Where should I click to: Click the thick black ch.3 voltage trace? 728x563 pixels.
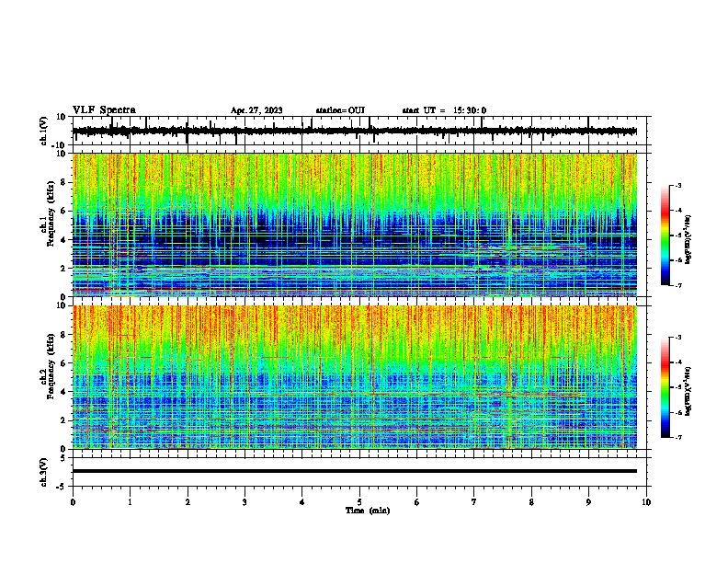(355, 471)
